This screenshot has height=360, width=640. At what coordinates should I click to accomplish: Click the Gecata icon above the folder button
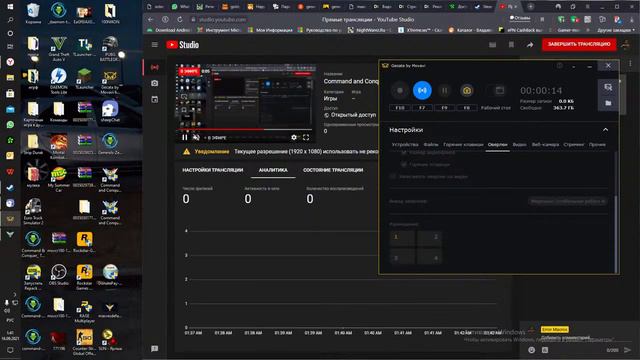point(608,87)
